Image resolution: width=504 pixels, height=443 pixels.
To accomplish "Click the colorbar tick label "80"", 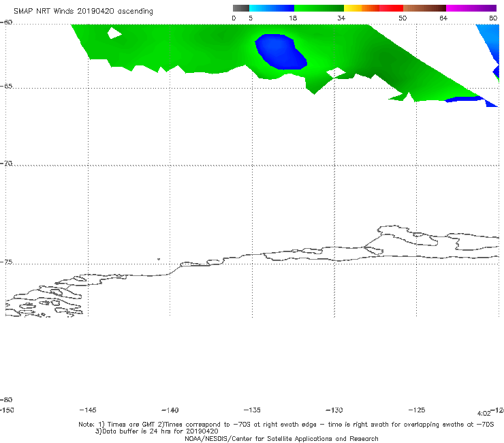I will click(493, 18).
